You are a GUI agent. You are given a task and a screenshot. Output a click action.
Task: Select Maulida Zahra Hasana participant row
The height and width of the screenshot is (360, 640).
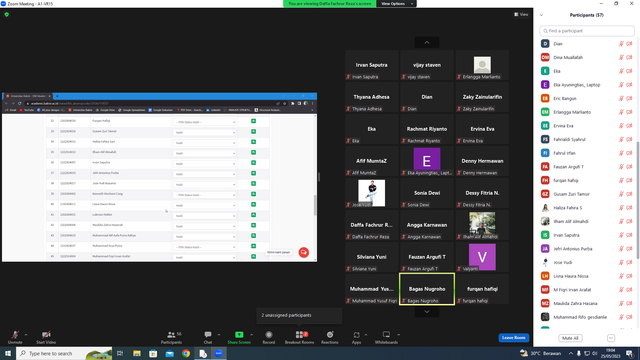tap(587, 303)
